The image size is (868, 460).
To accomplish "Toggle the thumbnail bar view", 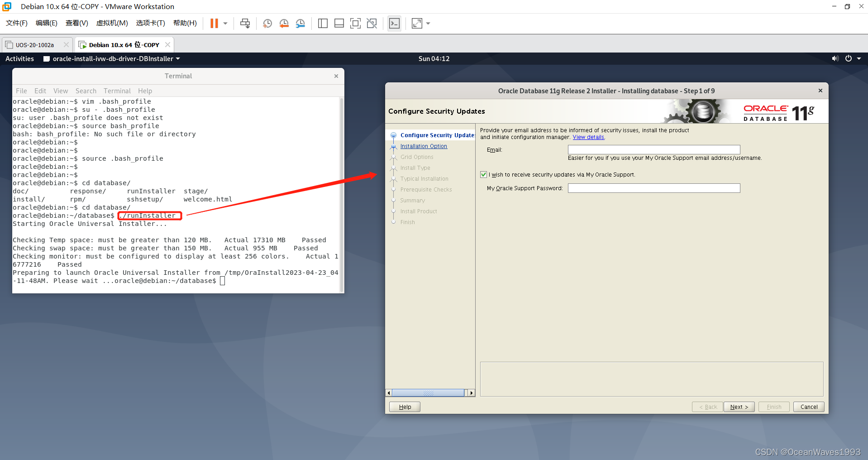I will tap(339, 24).
